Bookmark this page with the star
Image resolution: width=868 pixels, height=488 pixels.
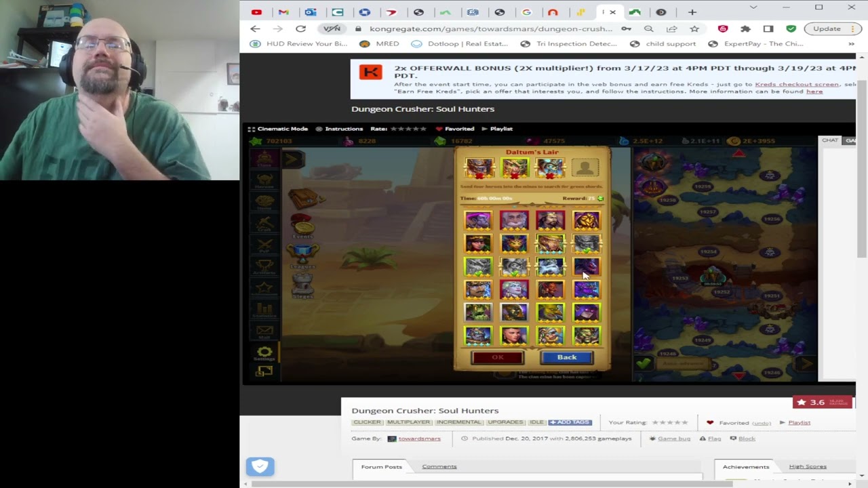[694, 29]
